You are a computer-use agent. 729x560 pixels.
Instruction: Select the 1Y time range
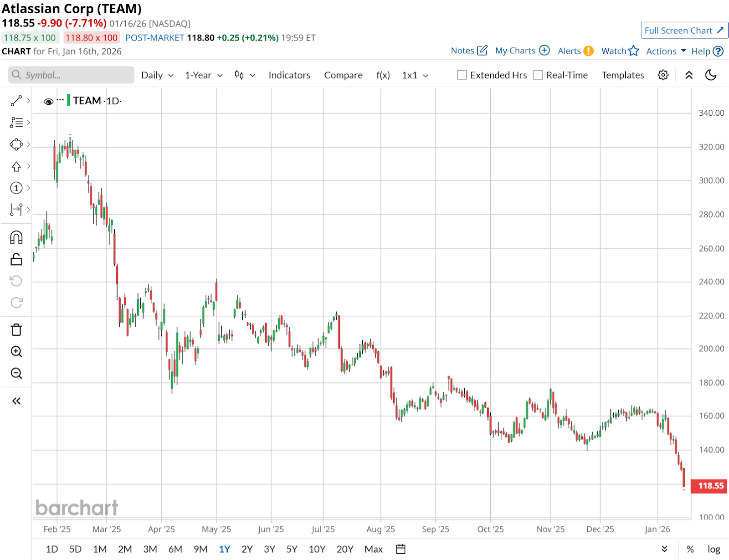point(225,549)
